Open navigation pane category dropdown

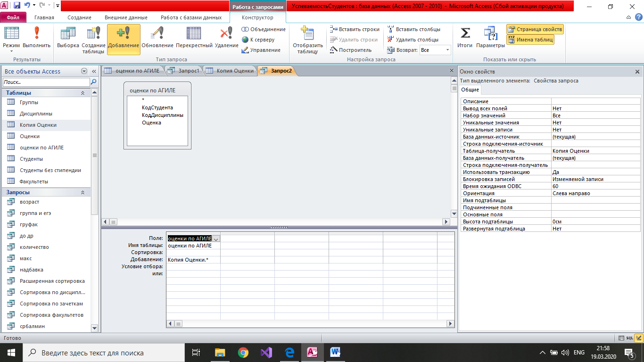tap(84, 71)
